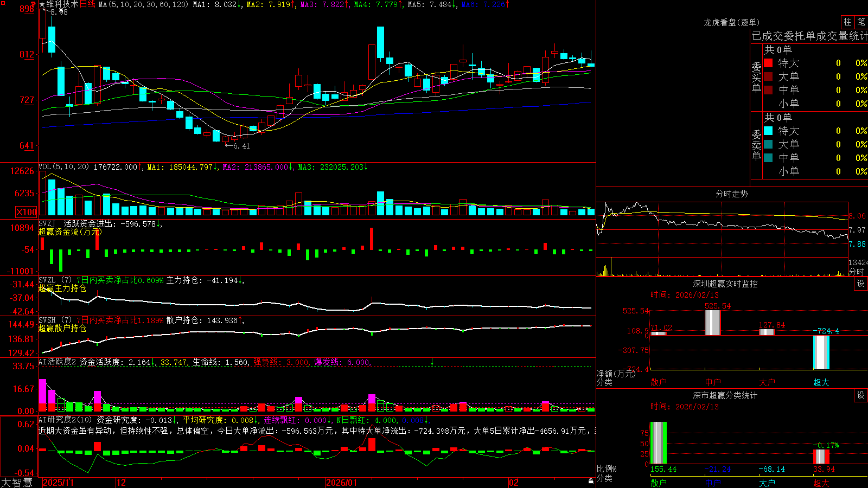Click the 02 month timeline marker
The image size is (868, 488).
click(x=514, y=483)
